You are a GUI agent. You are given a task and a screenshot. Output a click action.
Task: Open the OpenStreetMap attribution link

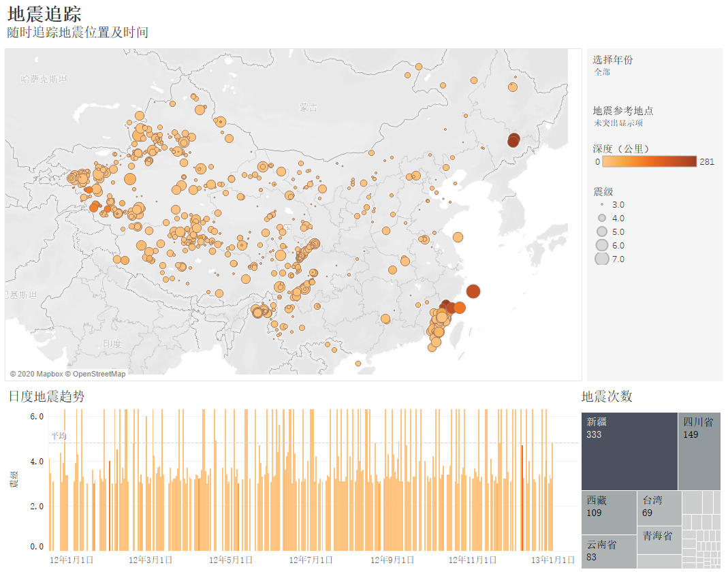point(99,374)
